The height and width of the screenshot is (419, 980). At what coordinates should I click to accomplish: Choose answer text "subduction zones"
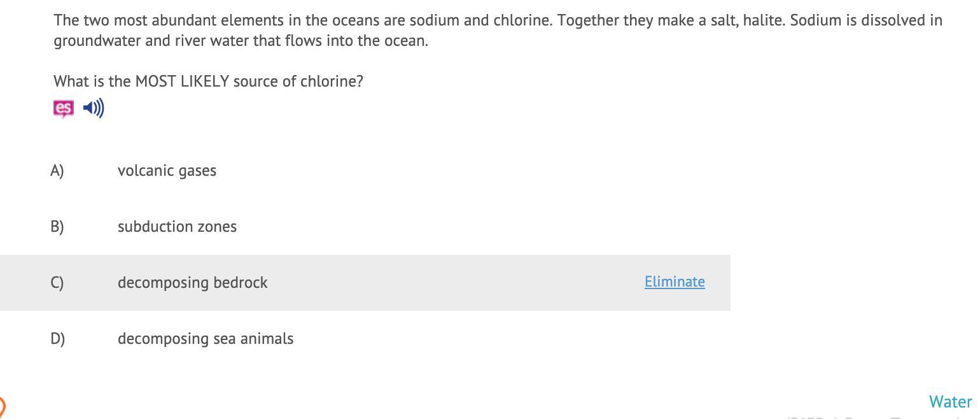177,227
